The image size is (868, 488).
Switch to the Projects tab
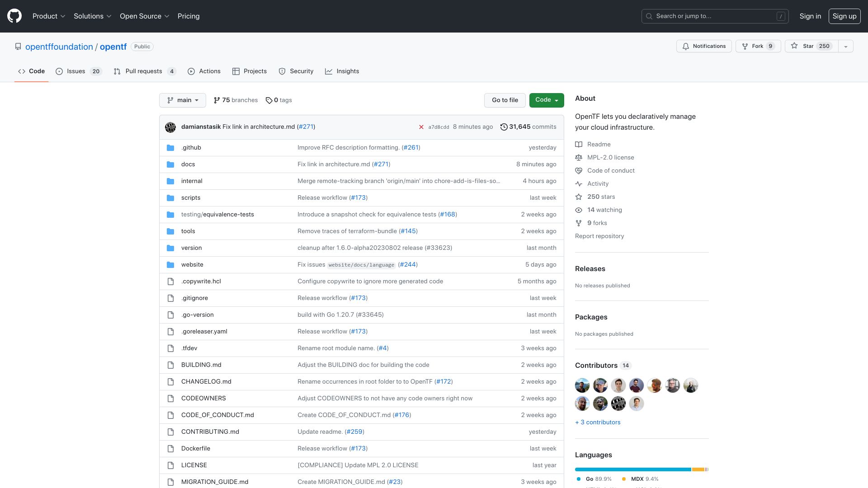click(x=250, y=71)
